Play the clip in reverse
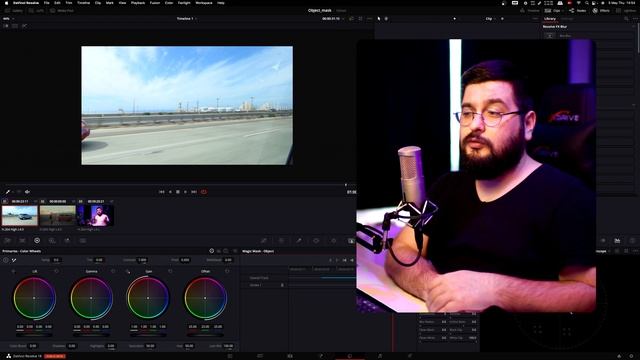Viewport: 640px width, 360px height. (170, 192)
